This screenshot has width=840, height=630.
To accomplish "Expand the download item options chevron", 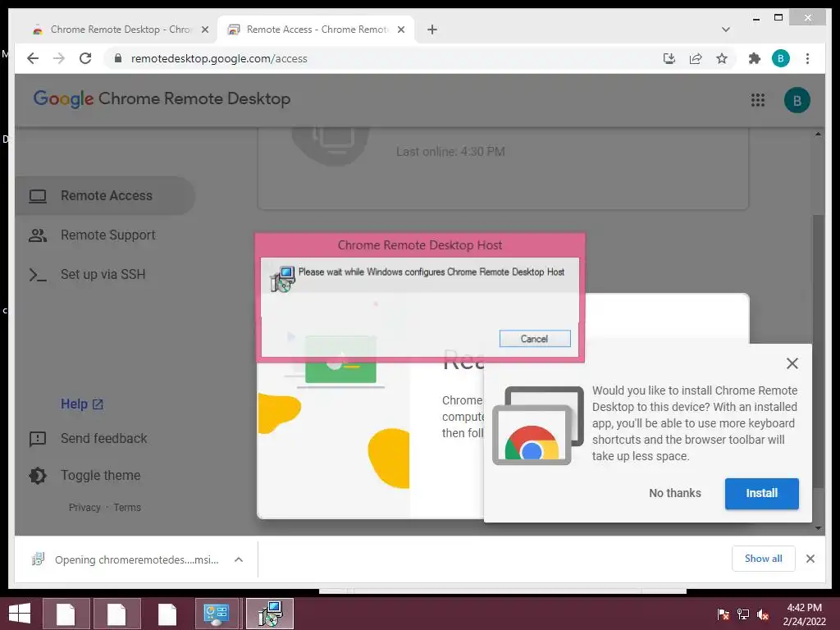I will [x=239, y=559].
